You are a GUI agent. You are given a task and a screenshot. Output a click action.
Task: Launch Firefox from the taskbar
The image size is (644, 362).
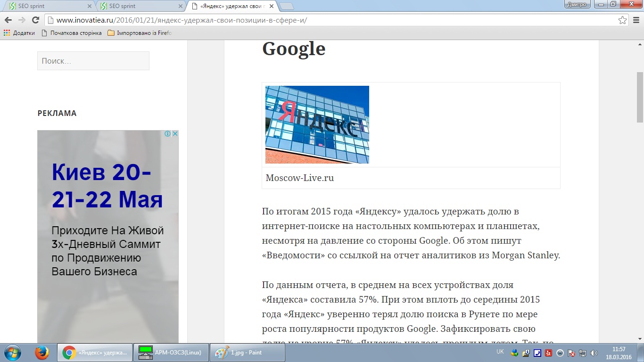click(x=42, y=353)
